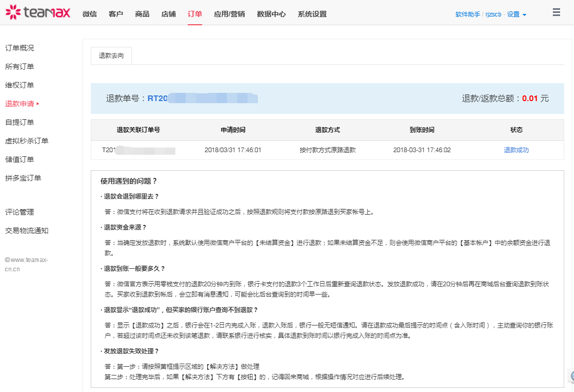574x392 pixels.
Task: Expand the 设置 dropdown arrow
Action: [x=524, y=14]
